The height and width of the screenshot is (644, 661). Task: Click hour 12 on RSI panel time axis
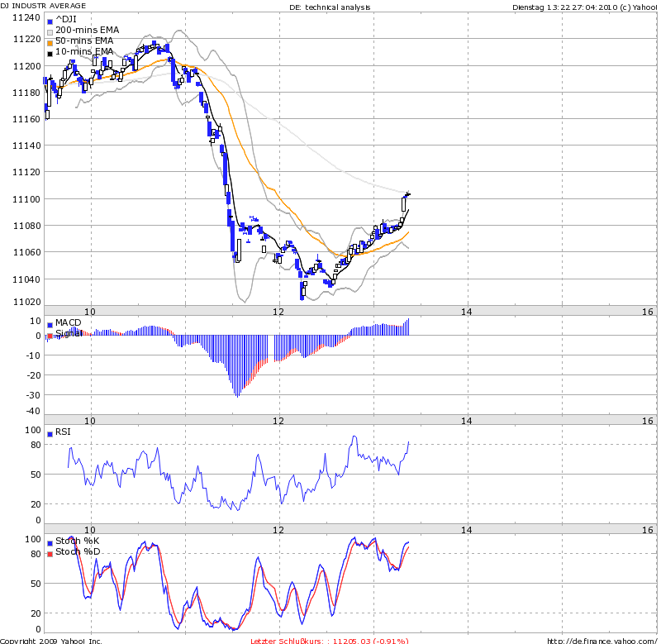tap(278, 530)
